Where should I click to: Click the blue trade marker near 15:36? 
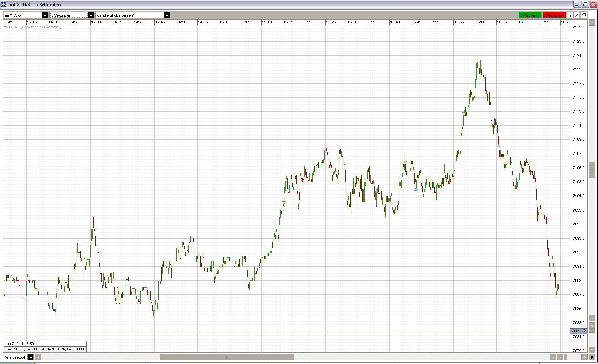[377, 191]
